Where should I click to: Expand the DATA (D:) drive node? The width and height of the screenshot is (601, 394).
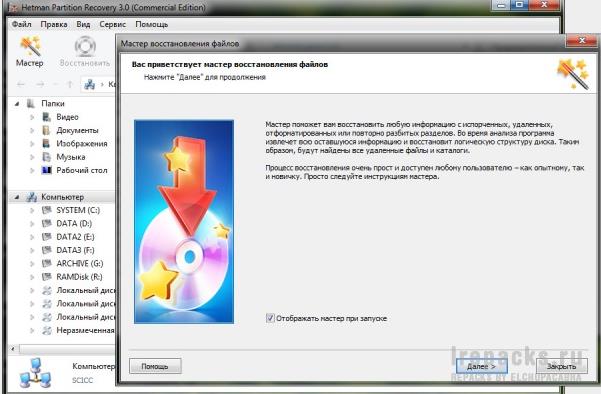tap(32, 224)
